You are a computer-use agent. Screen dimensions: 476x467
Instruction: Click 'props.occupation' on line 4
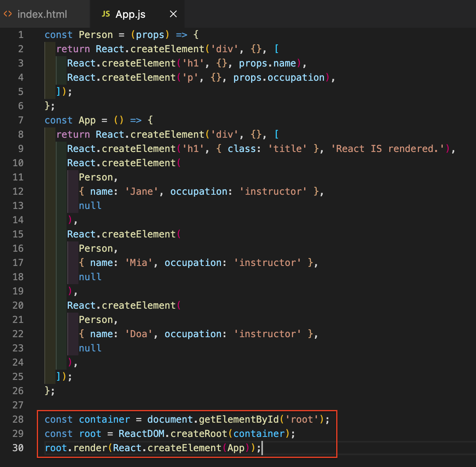(x=279, y=78)
